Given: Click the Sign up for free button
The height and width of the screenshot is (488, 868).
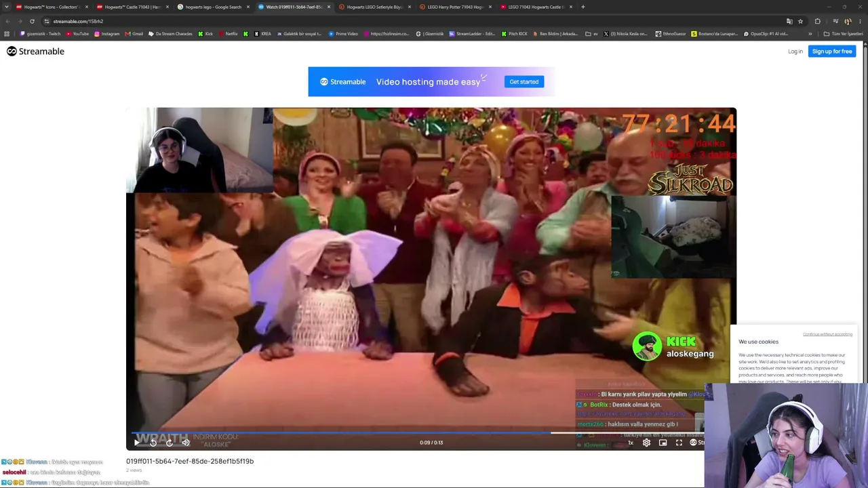Looking at the screenshot, I should coord(832,52).
